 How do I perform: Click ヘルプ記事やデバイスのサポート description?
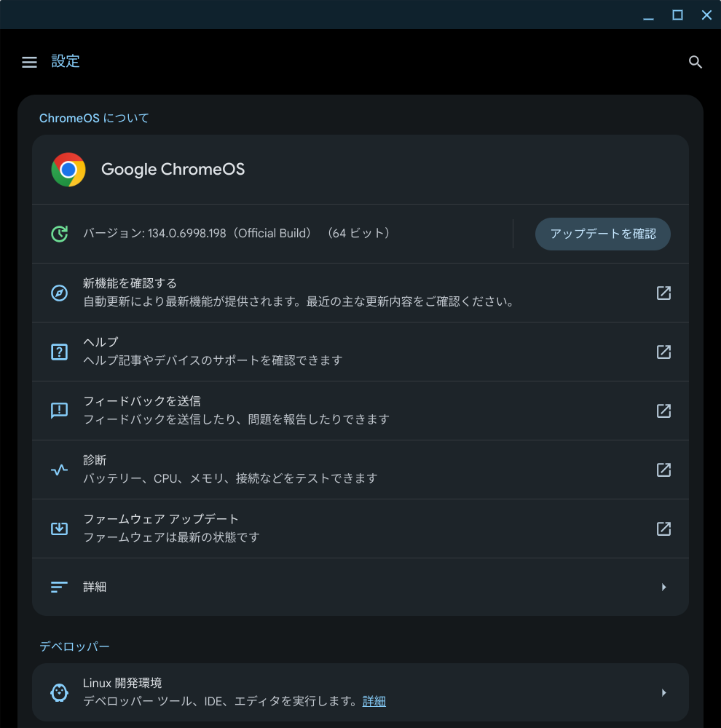tap(213, 360)
